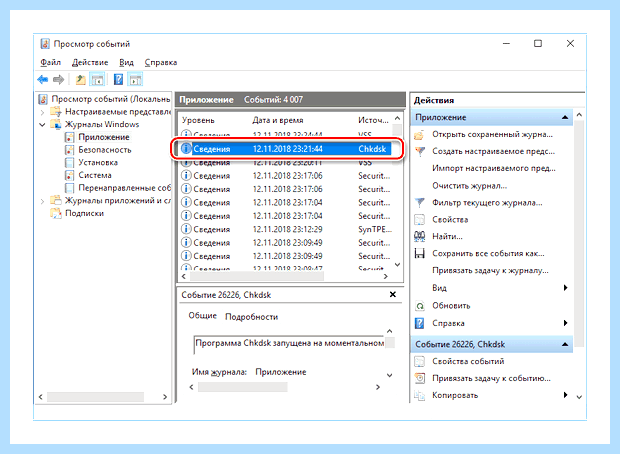This screenshot has height=454, width=620.
Task: Toggle the console tree pane toolbar icon
Action: [x=97, y=79]
